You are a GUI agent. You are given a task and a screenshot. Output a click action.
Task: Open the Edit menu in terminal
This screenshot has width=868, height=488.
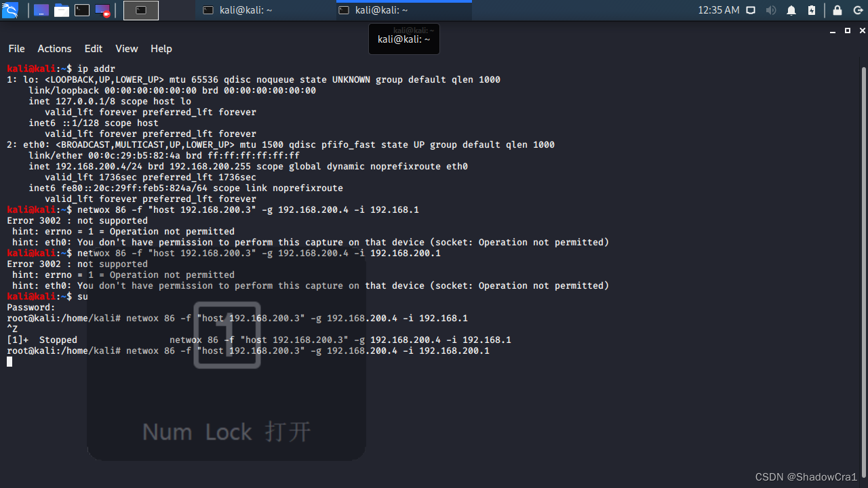tap(94, 49)
